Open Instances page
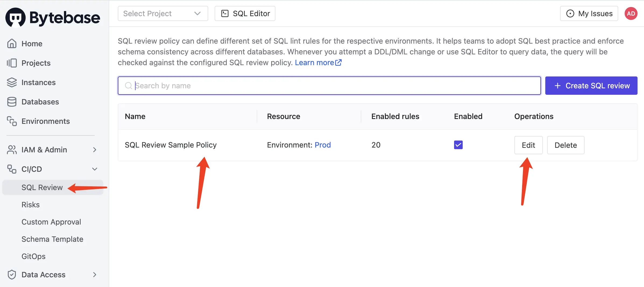Image resolution: width=644 pixels, height=287 pixels. point(38,82)
